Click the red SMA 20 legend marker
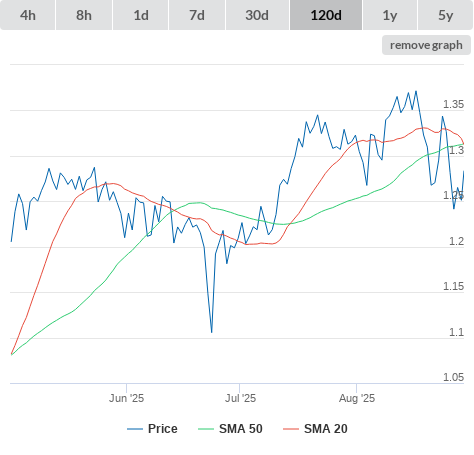This screenshot has width=474, height=455. 291,429
